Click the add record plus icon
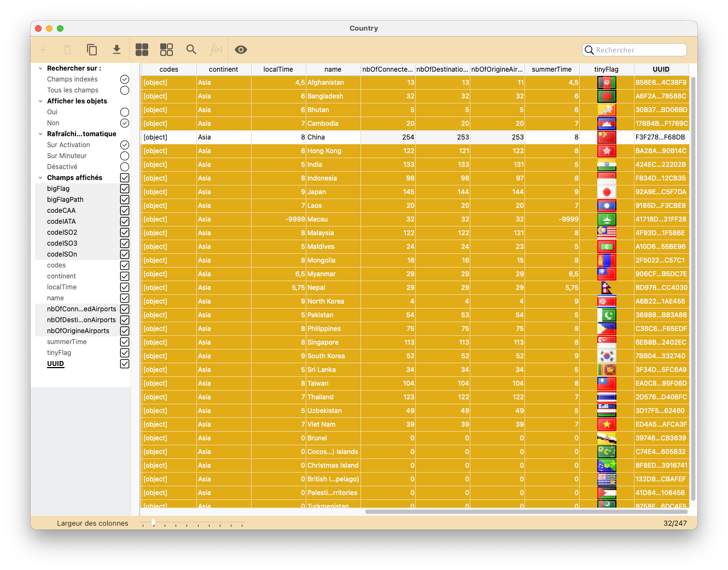 (x=43, y=50)
